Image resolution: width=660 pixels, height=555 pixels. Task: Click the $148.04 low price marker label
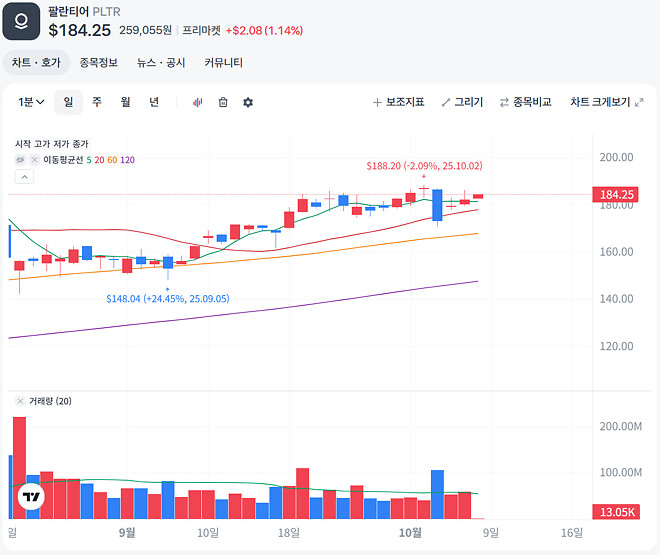click(168, 299)
